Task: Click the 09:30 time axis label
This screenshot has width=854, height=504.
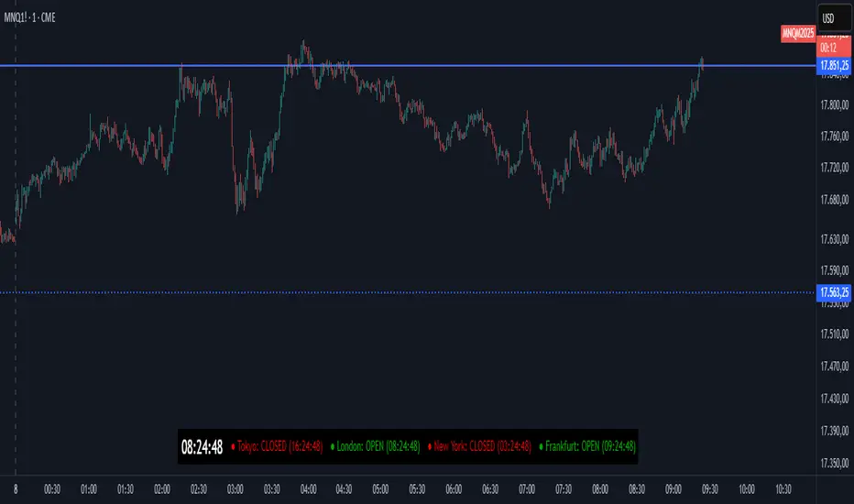Action: (x=709, y=489)
